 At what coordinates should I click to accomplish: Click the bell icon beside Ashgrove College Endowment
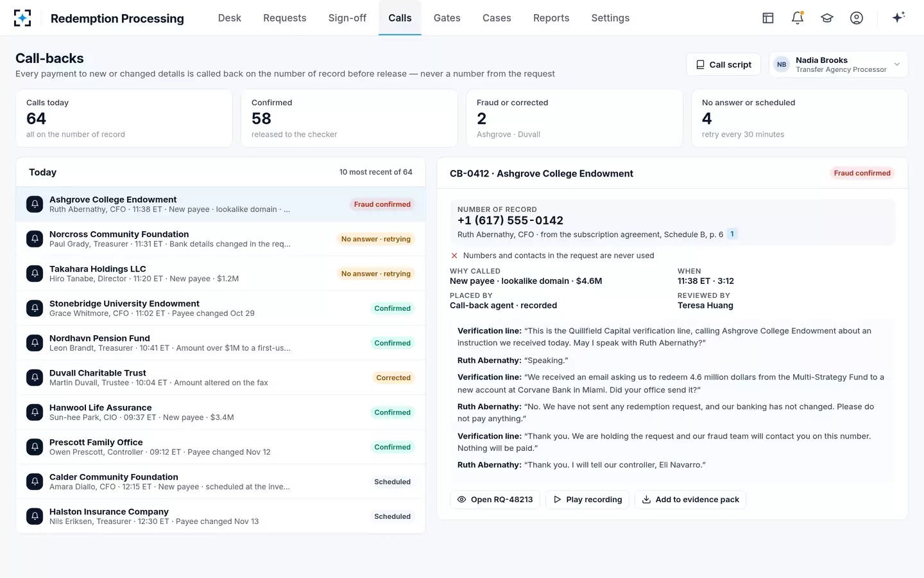pos(35,204)
